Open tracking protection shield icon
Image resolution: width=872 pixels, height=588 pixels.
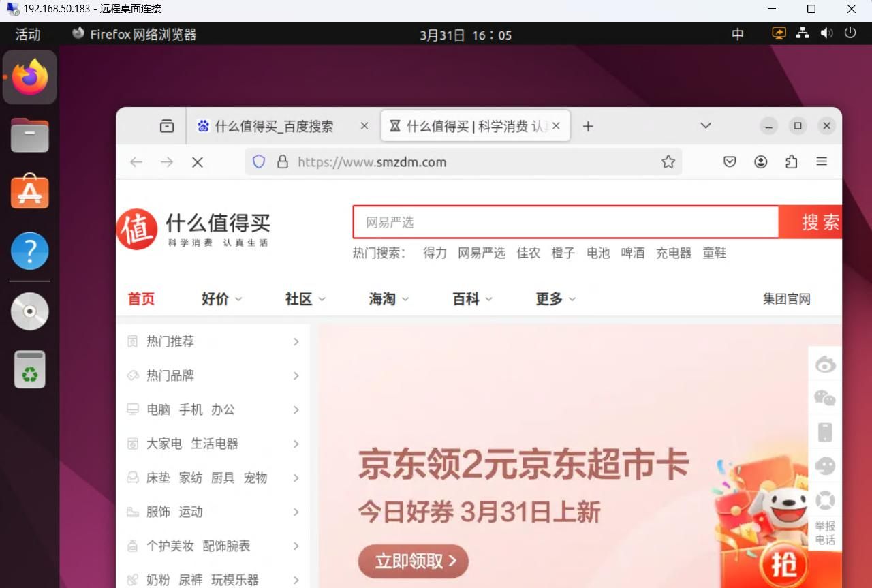(259, 162)
